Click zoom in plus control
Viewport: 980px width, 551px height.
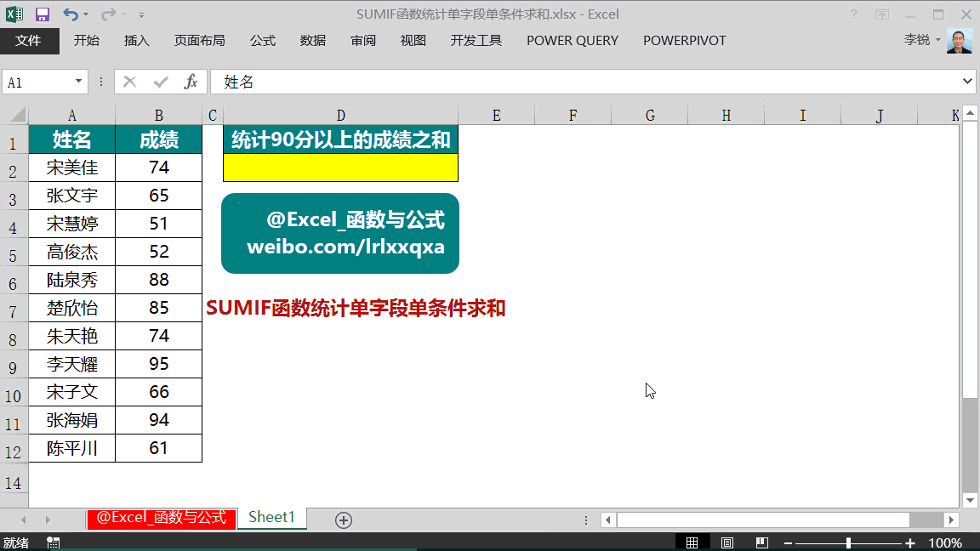(x=909, y=542)
